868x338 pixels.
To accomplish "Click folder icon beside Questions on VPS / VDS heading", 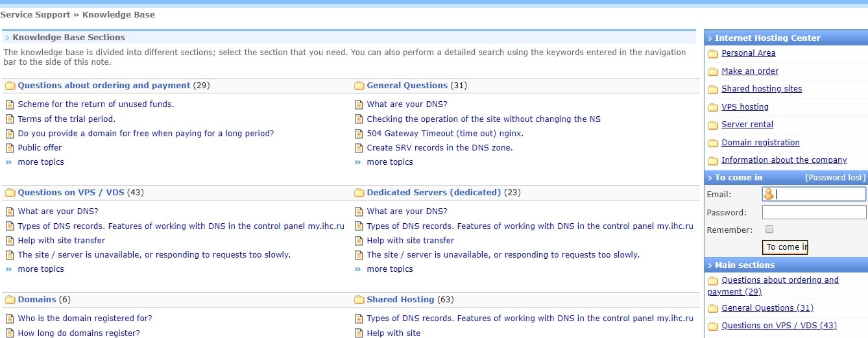I will (x=10, y=193).
